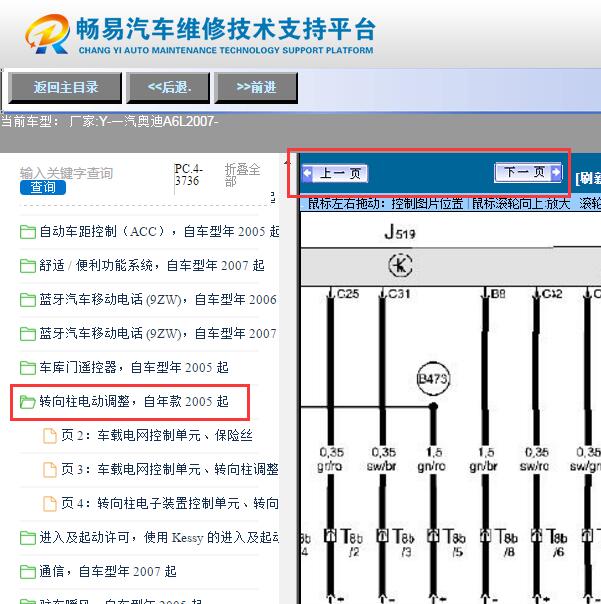This screenshot has height=604, width=601.
Task: Click the T8b/2 connector symbol
Action: click(x=330, y=535)
